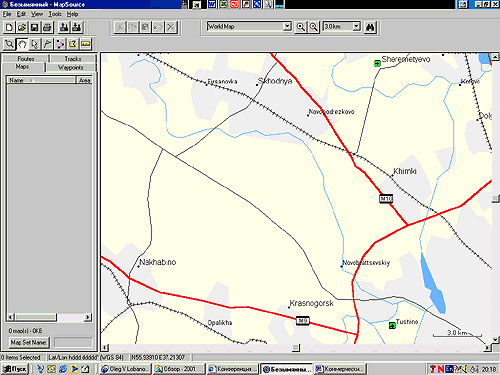
Task: Sort list by Name column header
Action: coord(41,80)
